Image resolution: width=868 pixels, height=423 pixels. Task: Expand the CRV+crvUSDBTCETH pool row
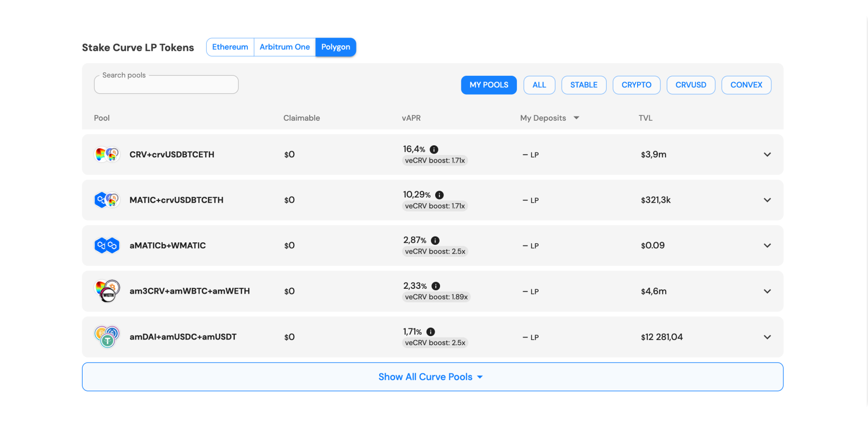click(767, 155)
